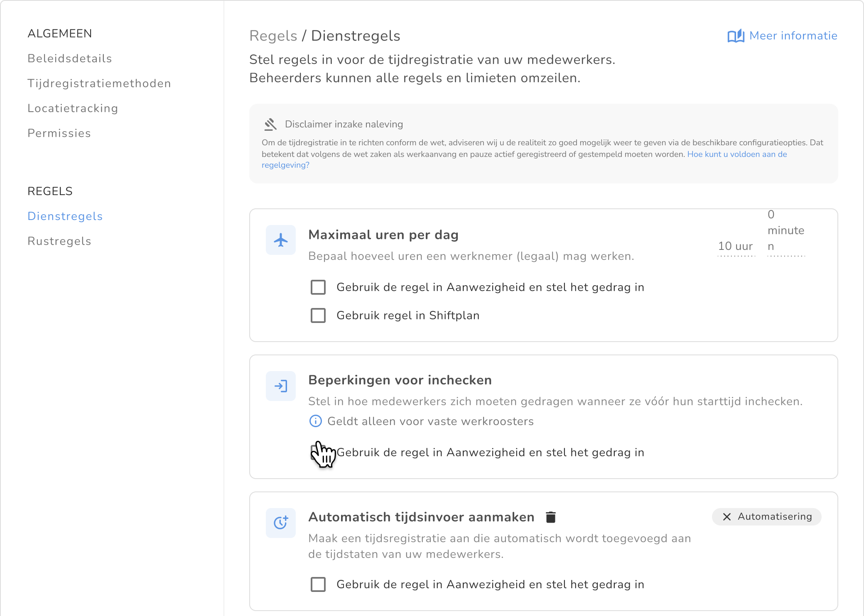
Task: Go to Tijdregistratiemethoden section
Action: tap(99, 83)
